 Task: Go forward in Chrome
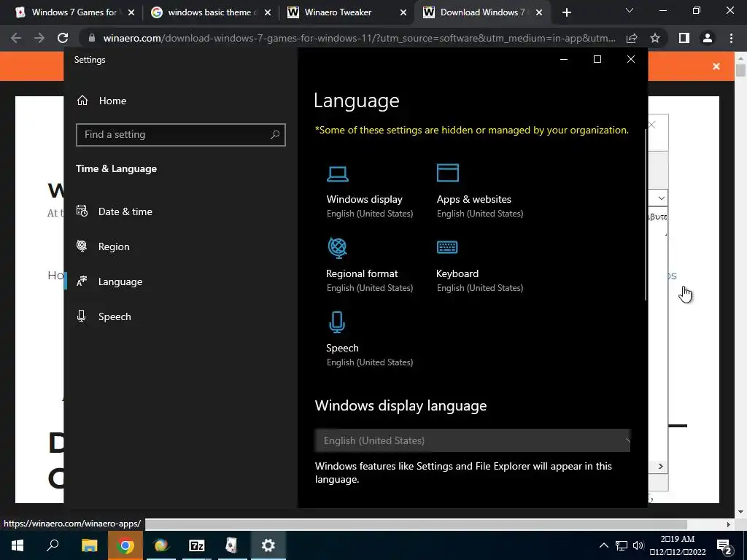point(39,38)
